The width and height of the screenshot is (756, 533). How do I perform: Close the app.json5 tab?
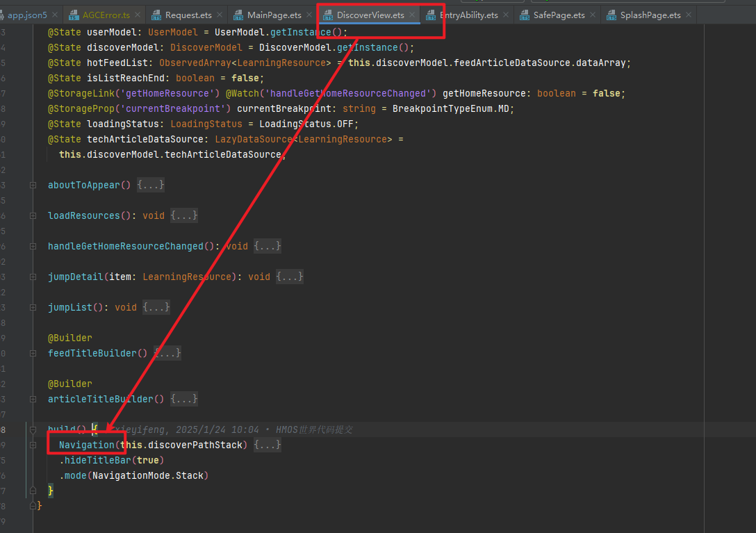(55, 15)
